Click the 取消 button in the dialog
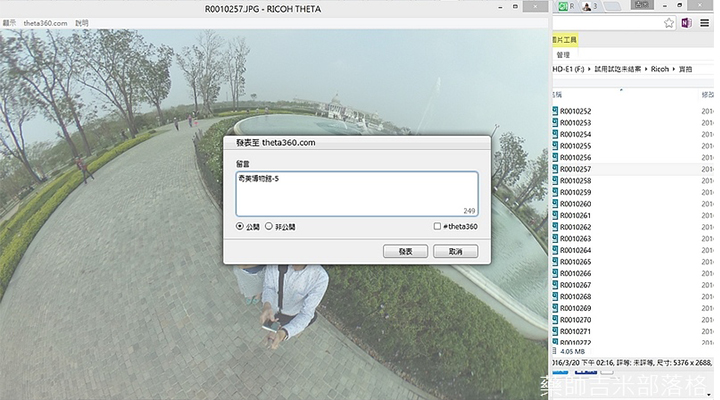The height and width of the screenshot is (400, 720). [x=456, y=251]
